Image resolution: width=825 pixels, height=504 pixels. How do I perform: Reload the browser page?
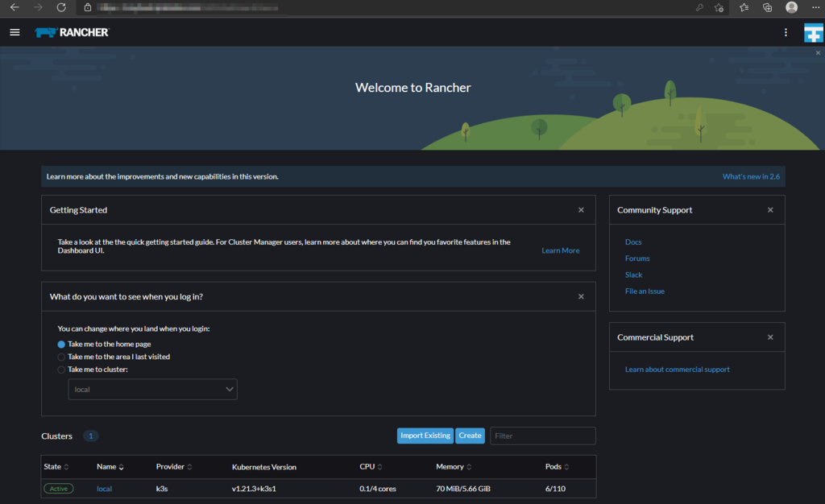click(61, 7)
